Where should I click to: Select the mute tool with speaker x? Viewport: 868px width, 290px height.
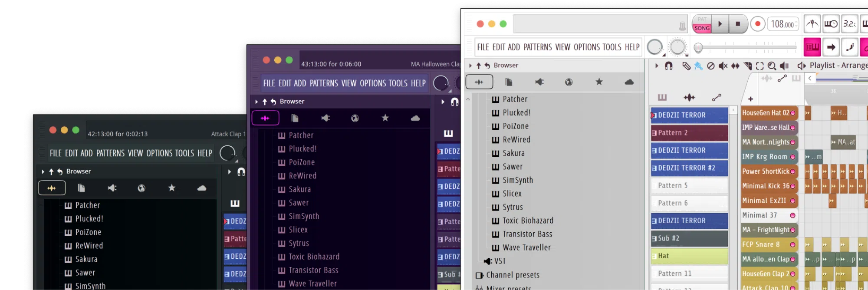coord(723,66)
